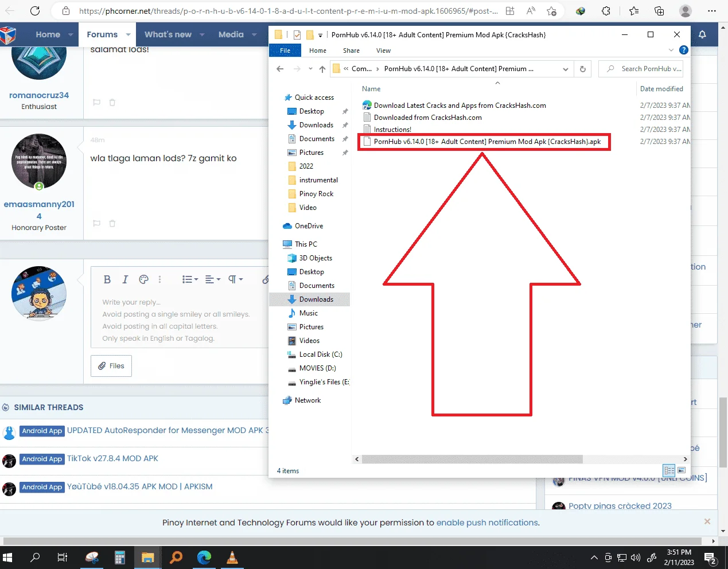Sort by Date modified column
The image size is (728, 569).
coord(661,89)
